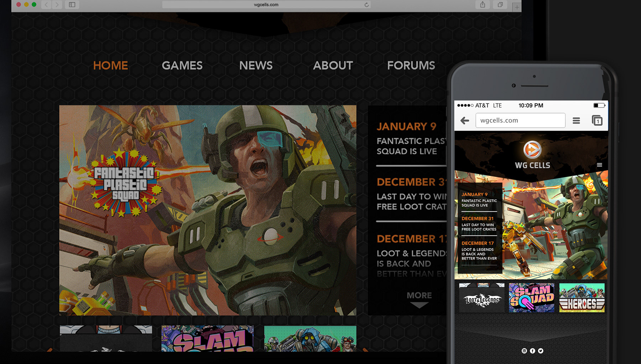Screen dimensions: 641x364
Task: Add a new tab in desktop browser
Action: point(517,7)
